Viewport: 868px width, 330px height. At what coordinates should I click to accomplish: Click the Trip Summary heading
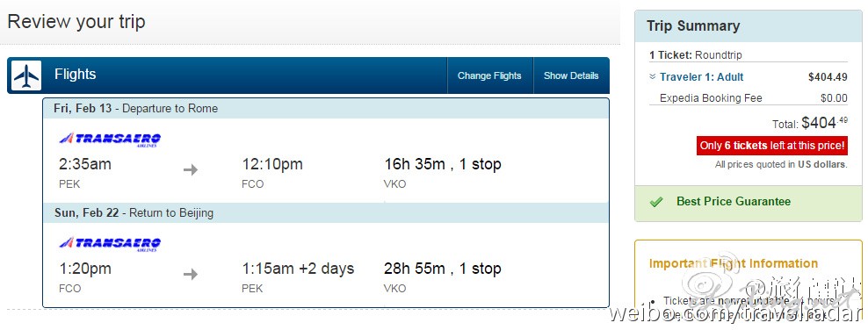[x=693, y=26]
